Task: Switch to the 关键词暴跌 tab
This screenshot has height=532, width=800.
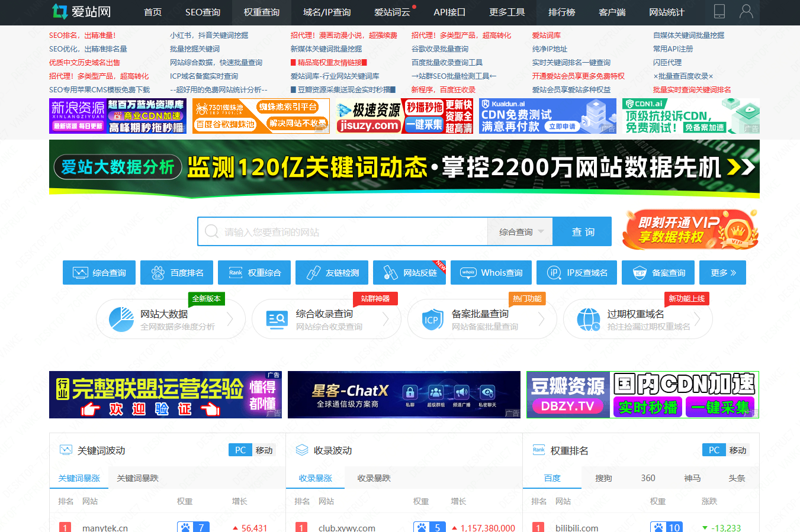Action: (137, 478)
